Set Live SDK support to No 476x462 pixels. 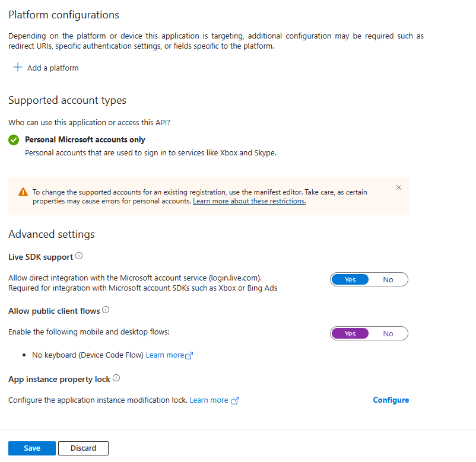(x=388, y=279)
